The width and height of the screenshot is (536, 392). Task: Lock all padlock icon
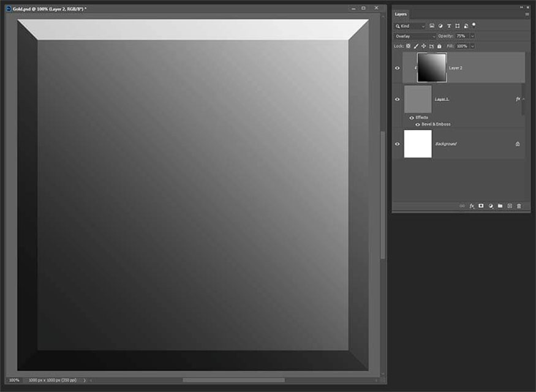coord(439,46)
